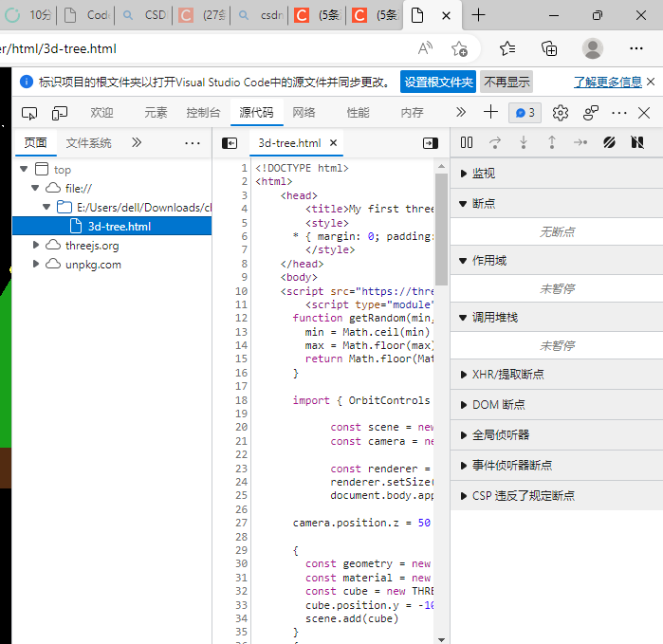Switch to the 网络 tab
The image size is (663, 644).
(x=304, y=113)
